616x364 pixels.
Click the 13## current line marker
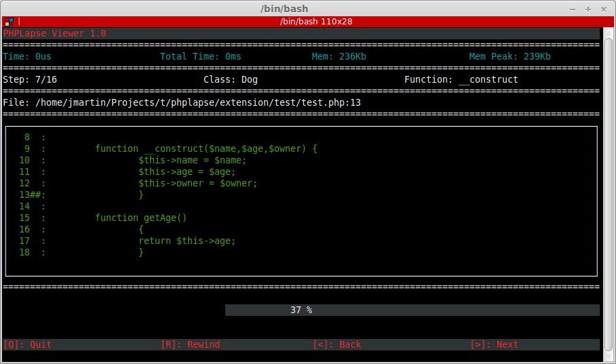coord(32,195)
